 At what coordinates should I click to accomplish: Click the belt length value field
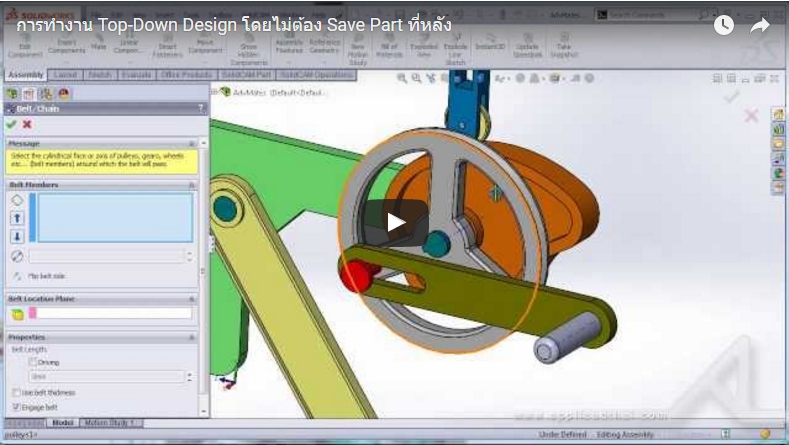tap(107, 376)
